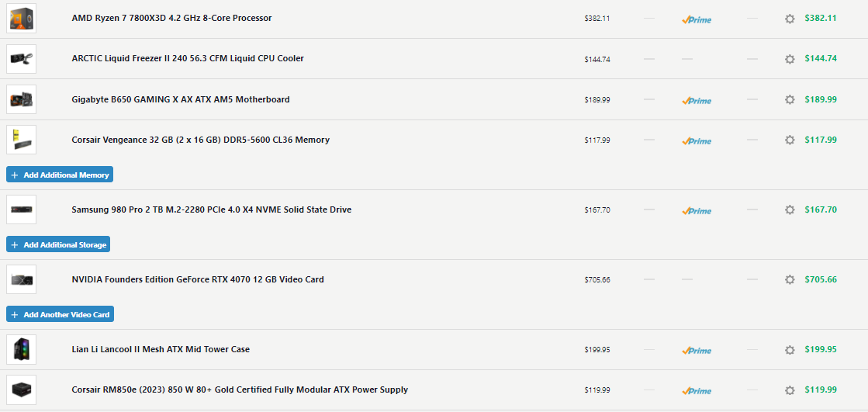Click the RTX 4070 video card thumbnail
Image resolution: width=868 pixels, height=412 pixels.
pos(21,279)
